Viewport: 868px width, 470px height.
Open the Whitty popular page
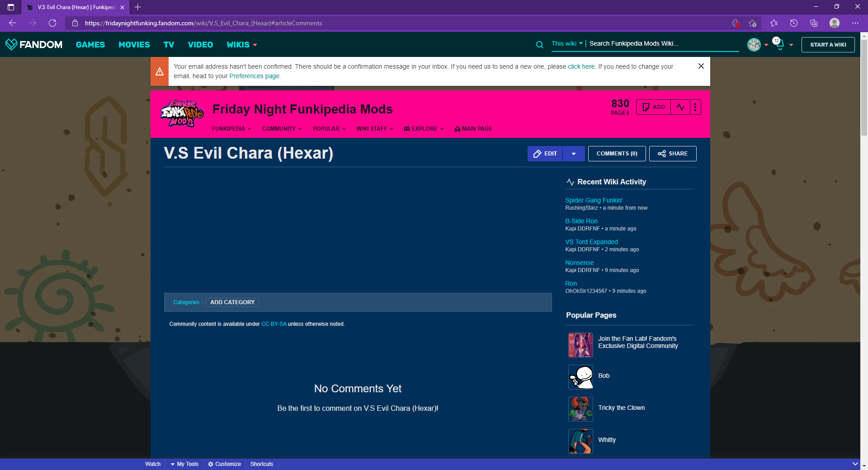607,440
